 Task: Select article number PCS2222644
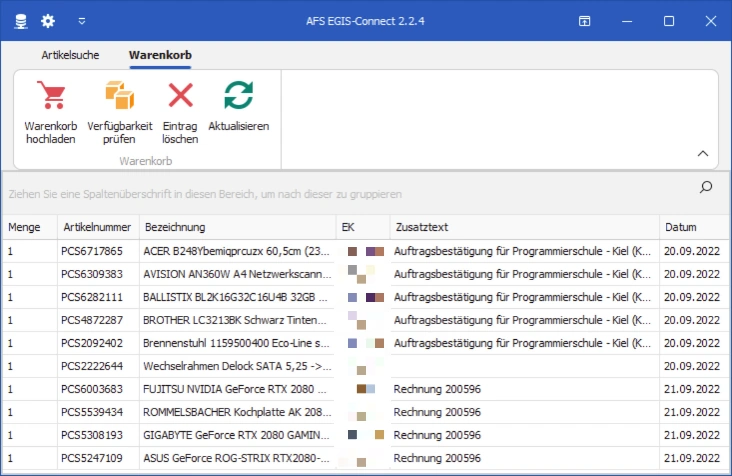pyautogui.click(x=92, y=366)
